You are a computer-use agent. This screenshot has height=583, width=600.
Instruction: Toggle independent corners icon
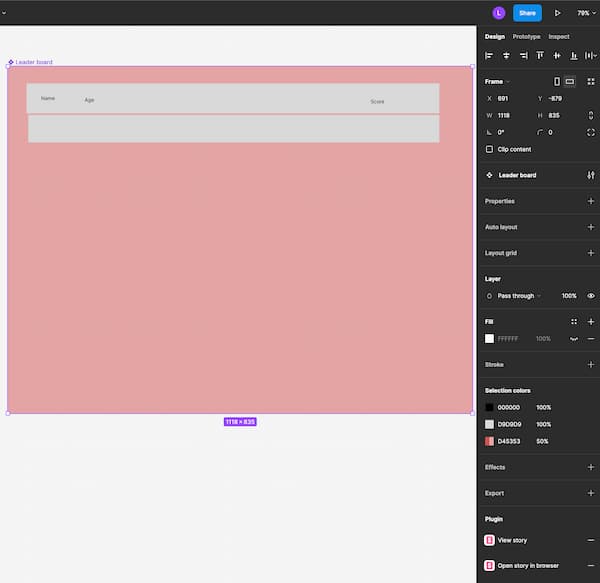point(591,132)
